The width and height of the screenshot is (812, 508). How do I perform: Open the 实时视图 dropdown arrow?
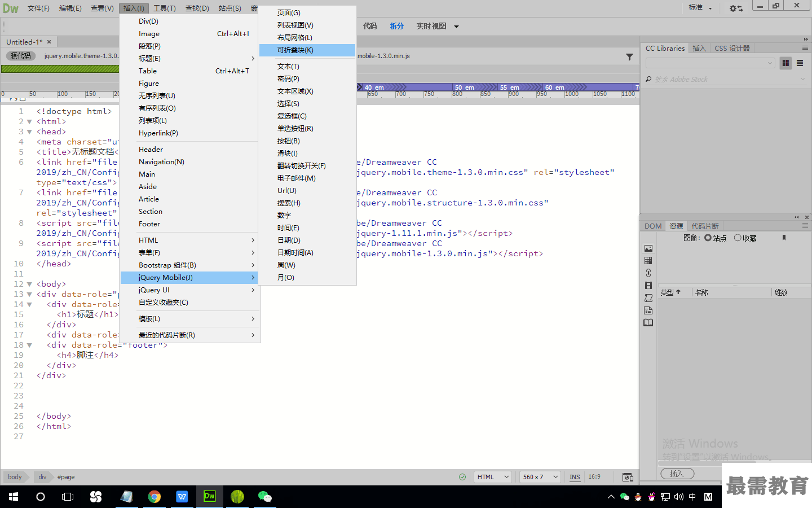(456, 27)
